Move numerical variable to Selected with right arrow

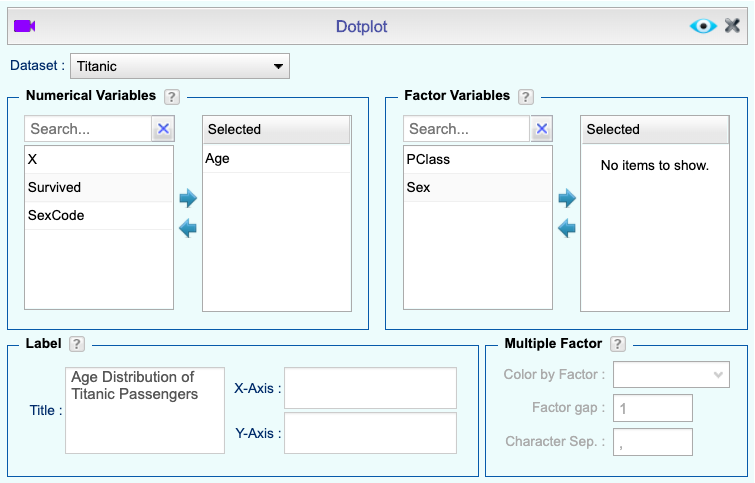[187, 198]
